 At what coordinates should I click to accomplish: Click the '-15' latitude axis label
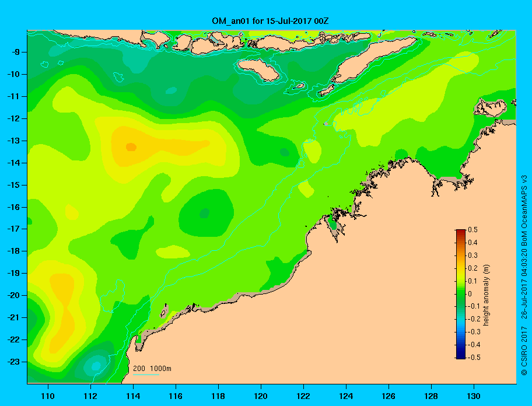13,185
